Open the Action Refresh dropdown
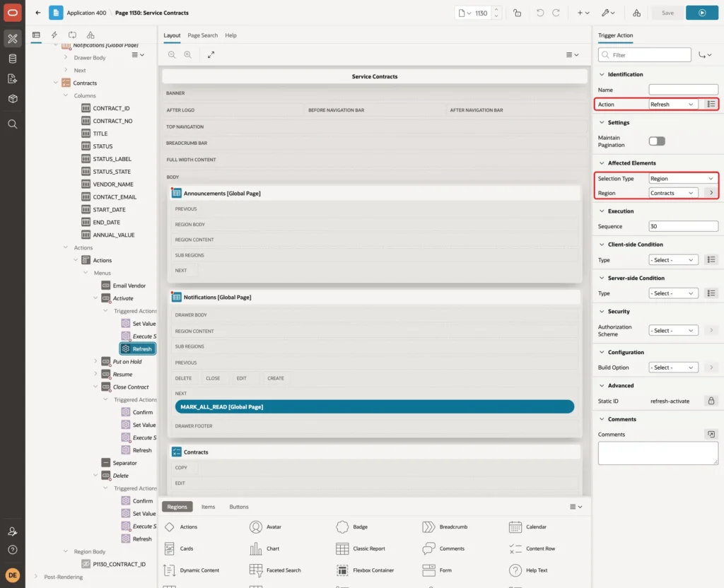724x588 pixels. pos(673,105)
